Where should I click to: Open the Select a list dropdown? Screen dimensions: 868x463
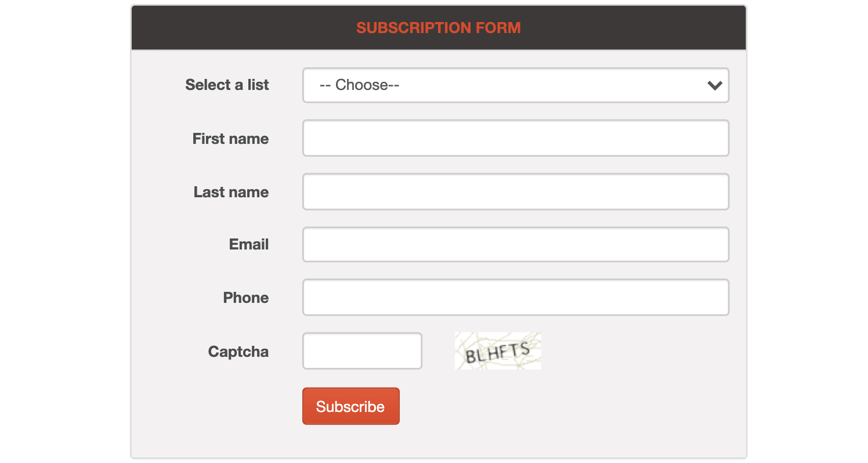[515, 85]
